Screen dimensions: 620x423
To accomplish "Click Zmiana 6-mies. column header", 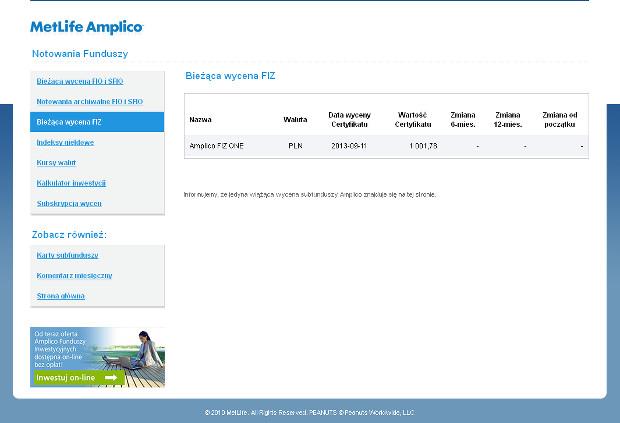I will click(x=463, y=119).
